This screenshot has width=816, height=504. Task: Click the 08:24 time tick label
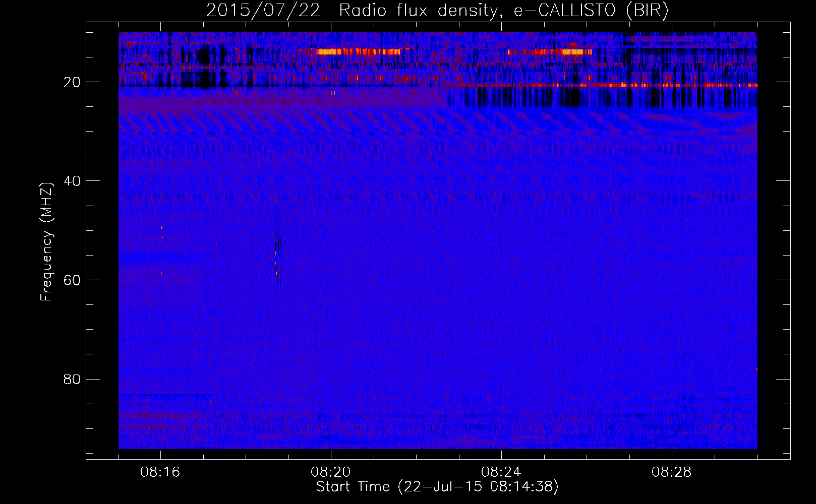[x=501, y=472]
